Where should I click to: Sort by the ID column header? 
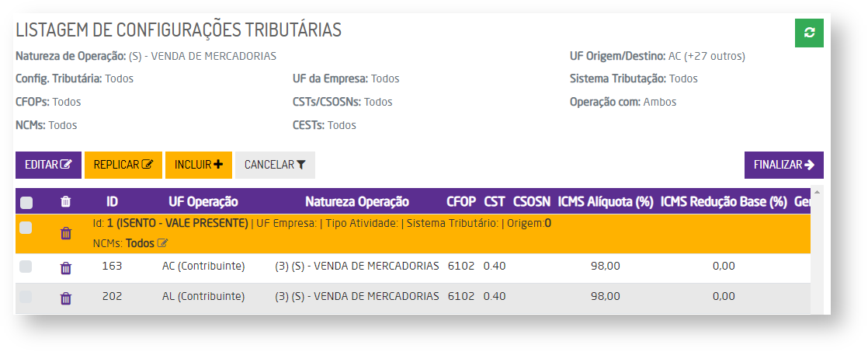coord(113,202)
